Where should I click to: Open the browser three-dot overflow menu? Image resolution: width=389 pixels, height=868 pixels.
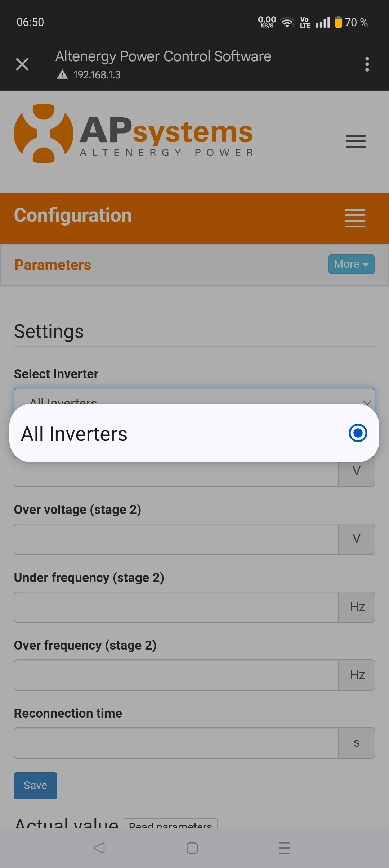point(367,64)
